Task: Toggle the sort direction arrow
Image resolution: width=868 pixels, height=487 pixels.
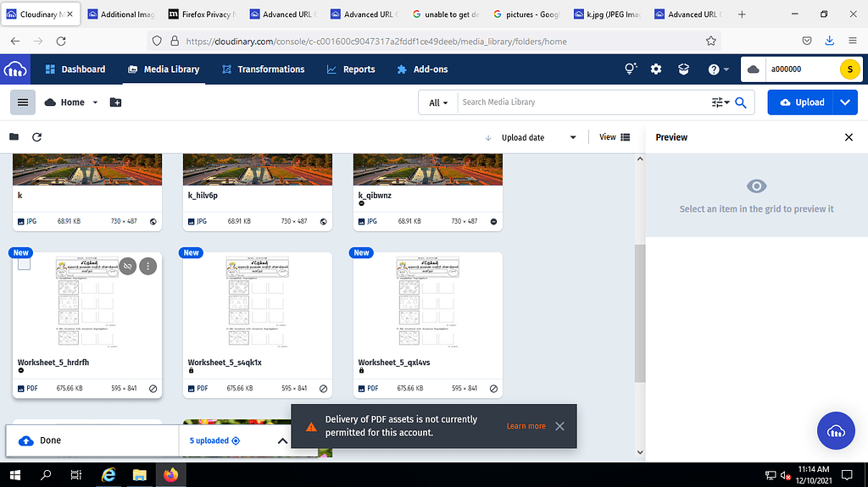Action: coord(488,137)
